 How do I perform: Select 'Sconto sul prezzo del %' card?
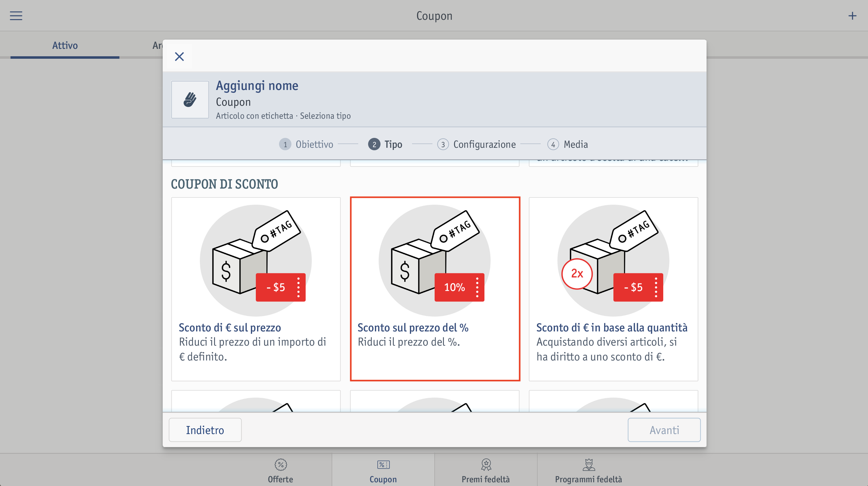tap(435, 289)
